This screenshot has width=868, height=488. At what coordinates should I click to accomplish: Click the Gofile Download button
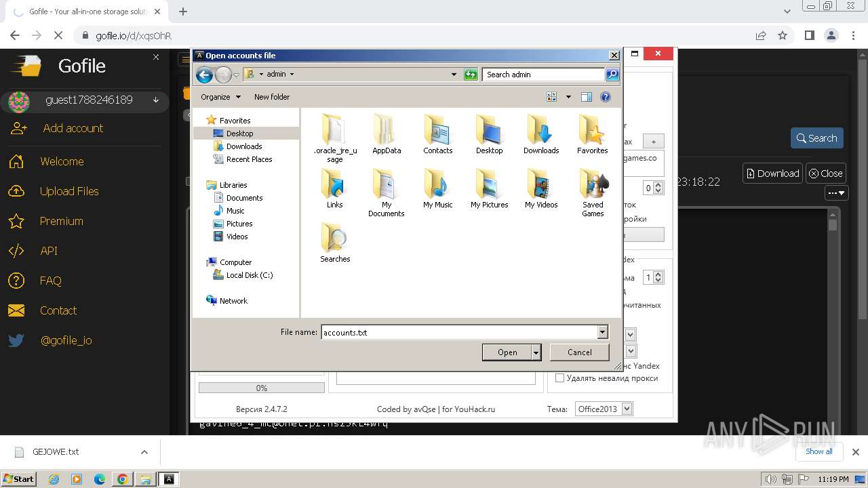click(772, 174)
